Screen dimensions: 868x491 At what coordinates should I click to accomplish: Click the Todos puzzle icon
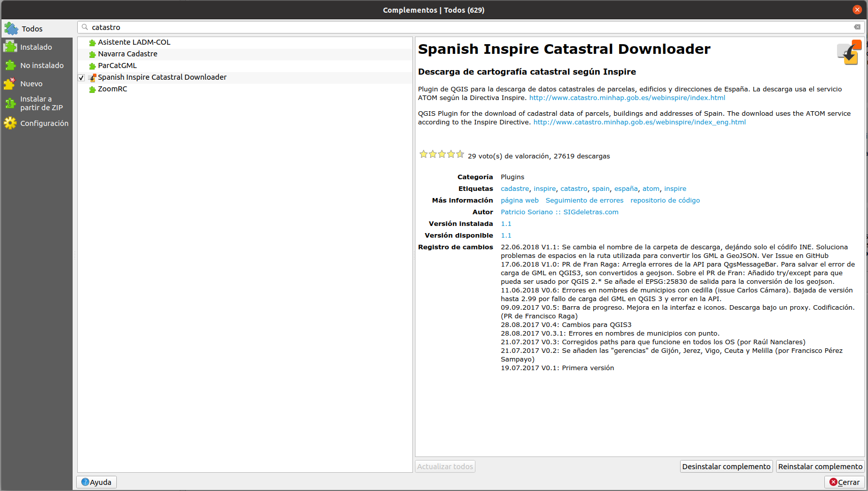[x=11, y=28]
